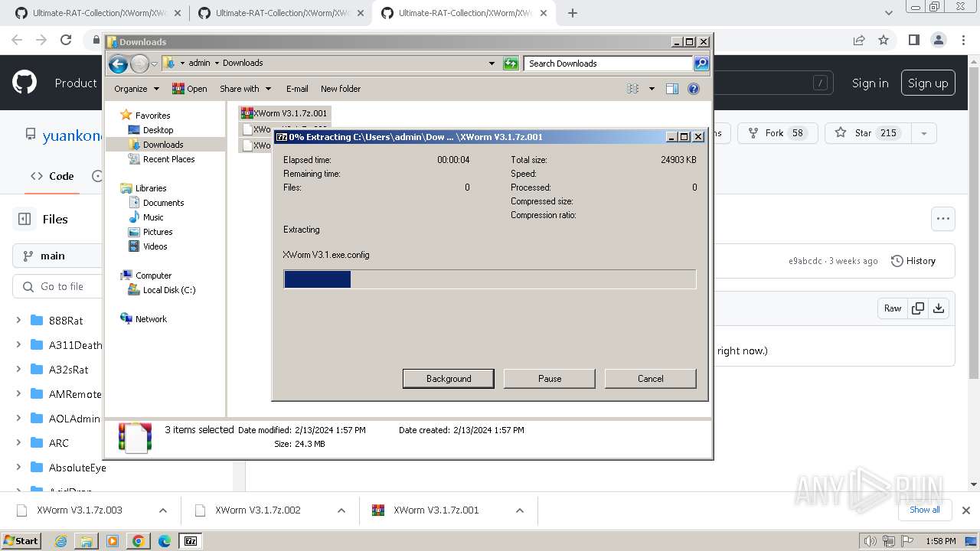Image resolution: width=980 pixels, height=551 pixels.
Task: Expand the A32sRat folder
Action: 18,370
